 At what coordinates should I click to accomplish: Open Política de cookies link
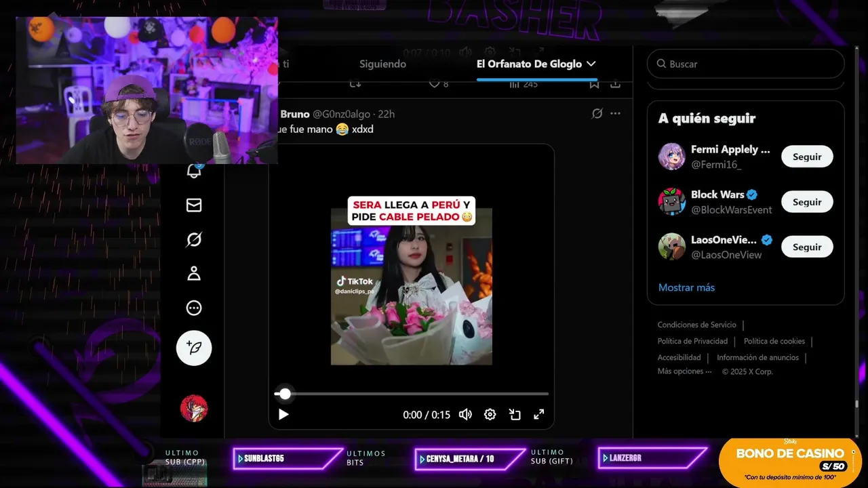[774, 341]
